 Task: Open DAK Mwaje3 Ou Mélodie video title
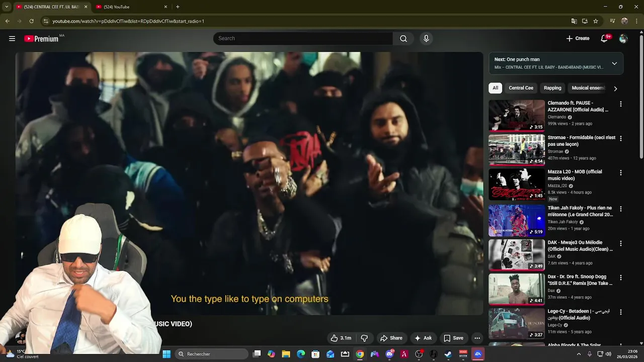(580, 246)
